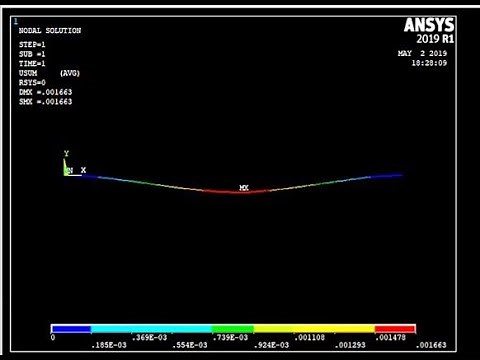Viewport: 480px width, 360px height.
Task: Click the window number '1' in corner
Action: click(x=16, y=22)
